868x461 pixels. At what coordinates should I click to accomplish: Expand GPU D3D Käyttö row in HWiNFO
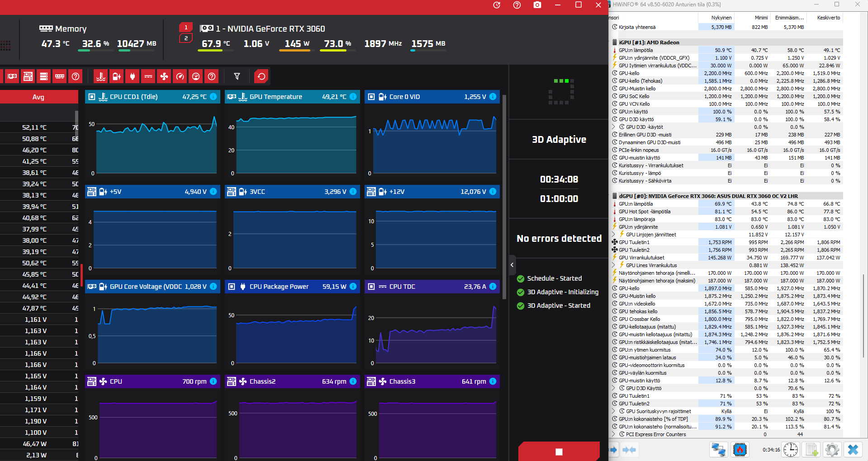tap(614, 388)
